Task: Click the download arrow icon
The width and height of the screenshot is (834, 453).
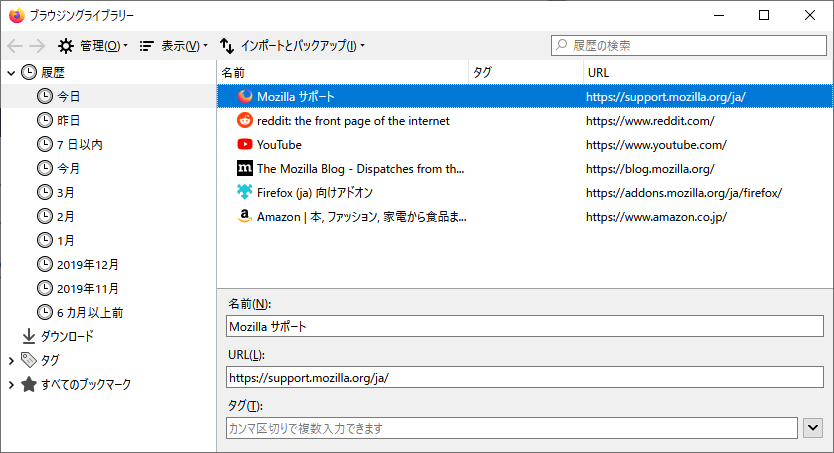Action: (x=29, y=336)
